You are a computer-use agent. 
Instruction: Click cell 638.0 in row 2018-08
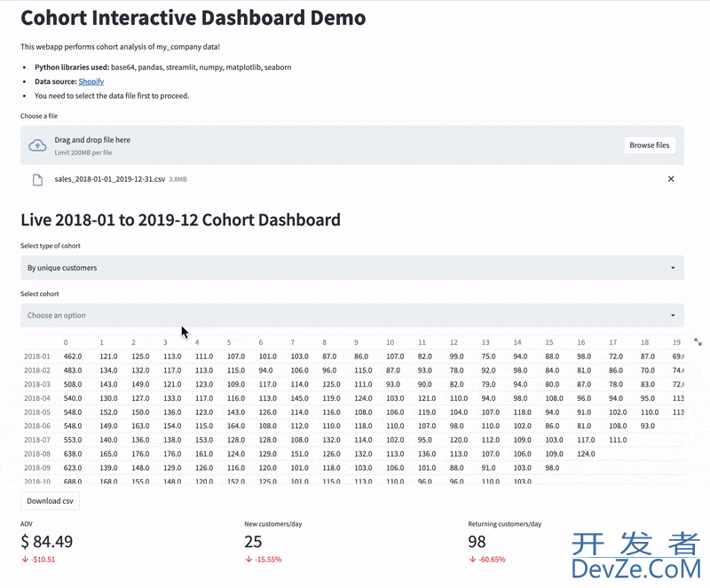pyautogui.click(x=73, y=454)
